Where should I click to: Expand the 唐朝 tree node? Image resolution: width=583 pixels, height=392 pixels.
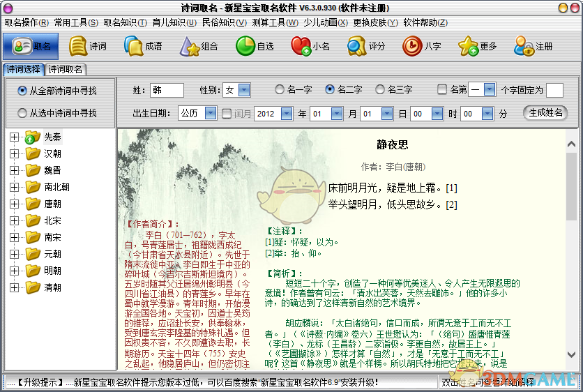click(x=14, y=204)
